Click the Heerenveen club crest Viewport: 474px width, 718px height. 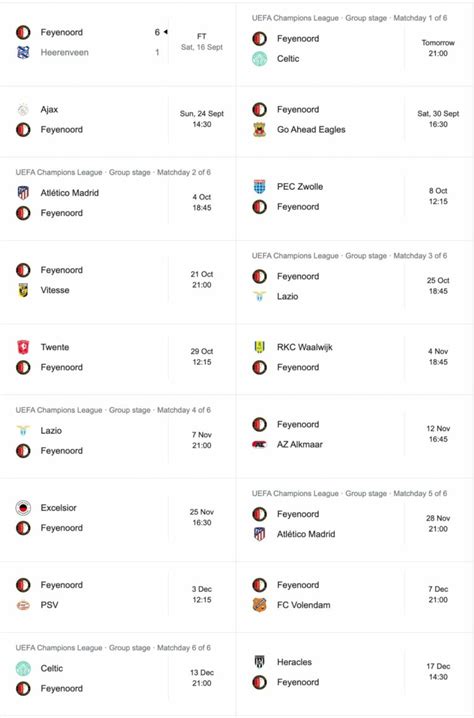[23, 53]
